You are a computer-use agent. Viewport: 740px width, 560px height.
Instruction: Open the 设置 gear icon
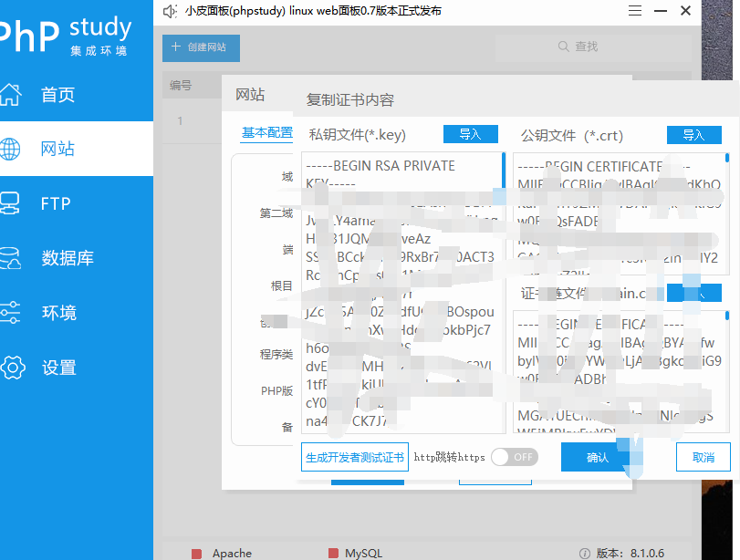coord(12,368)
